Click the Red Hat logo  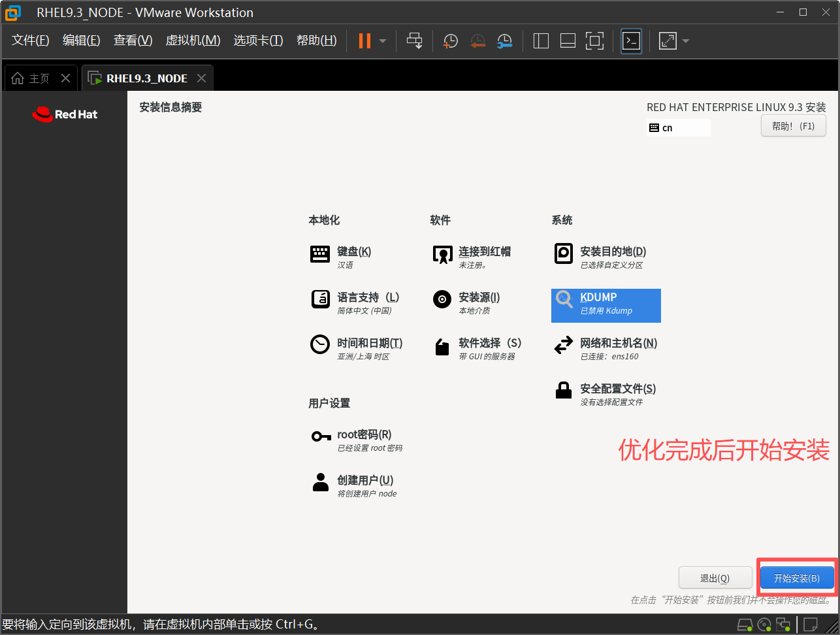[x=65, y=114]
